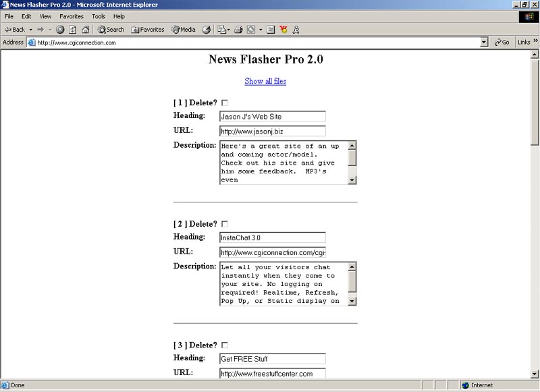The width and height of the screenshot is (540, 392).
Task: Click the Forward arrow button
Action: pos(40,30)
